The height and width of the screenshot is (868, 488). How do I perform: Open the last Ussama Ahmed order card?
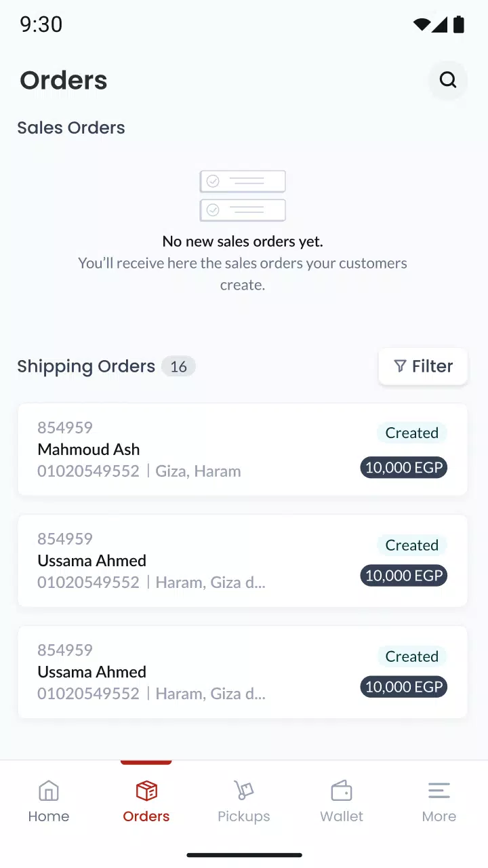[x=243, y=672]
